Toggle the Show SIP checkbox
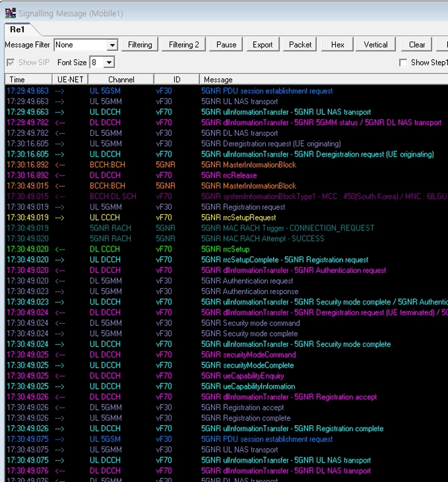This screenshot has height=482, width=448. click(11, 63)
